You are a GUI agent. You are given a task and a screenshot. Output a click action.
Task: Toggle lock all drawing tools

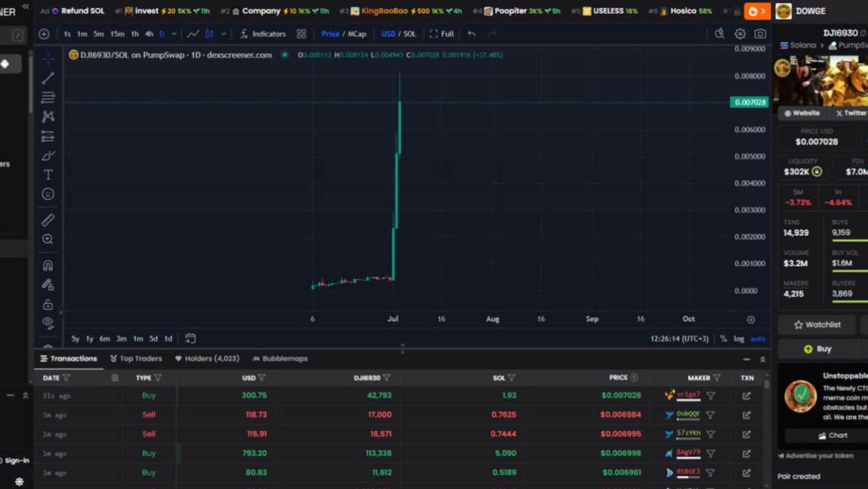pos(48,304)
